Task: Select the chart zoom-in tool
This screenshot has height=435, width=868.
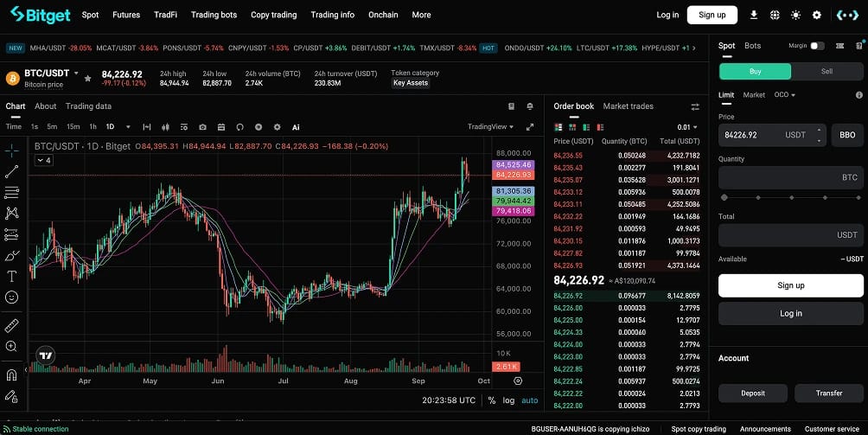Action: click(x=11, y=347)
